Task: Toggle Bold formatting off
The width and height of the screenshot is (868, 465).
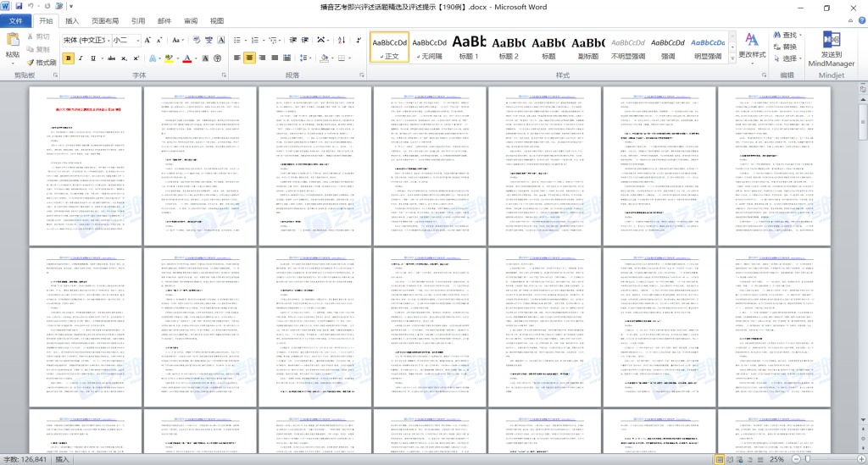Action: pyautogui.click(x=69, y=58)
